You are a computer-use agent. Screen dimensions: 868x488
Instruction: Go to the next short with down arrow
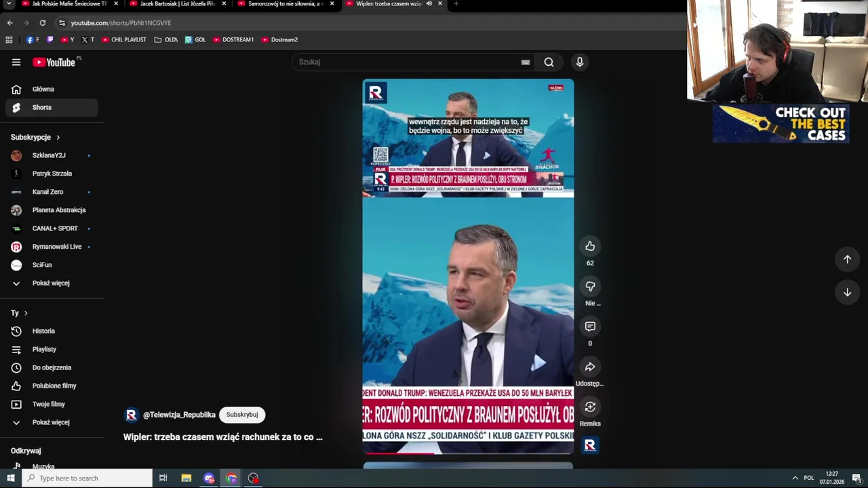(847, 292)
